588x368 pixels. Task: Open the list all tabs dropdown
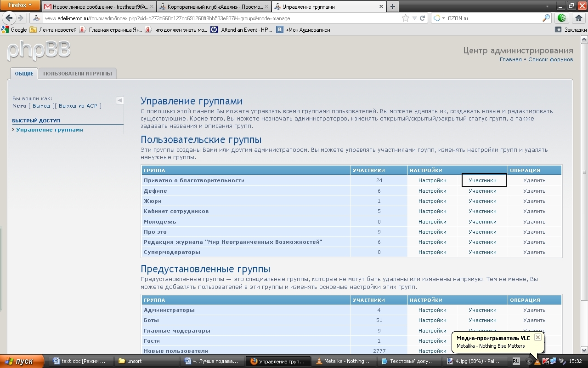pos(547,6)
